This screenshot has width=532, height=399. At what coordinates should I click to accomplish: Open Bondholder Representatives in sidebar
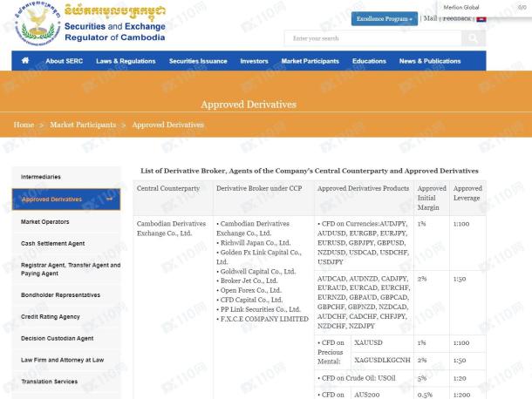[66, 295]
